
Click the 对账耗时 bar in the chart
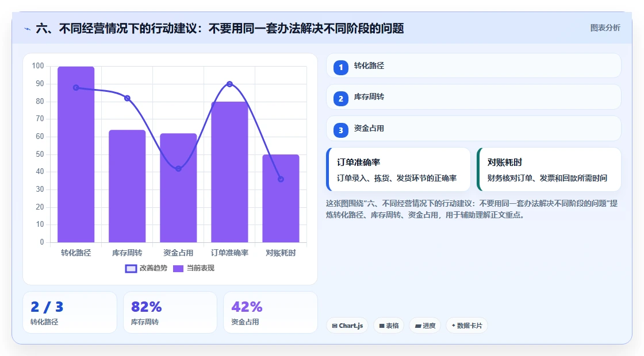pyautogui.click(x=281, y=198)
